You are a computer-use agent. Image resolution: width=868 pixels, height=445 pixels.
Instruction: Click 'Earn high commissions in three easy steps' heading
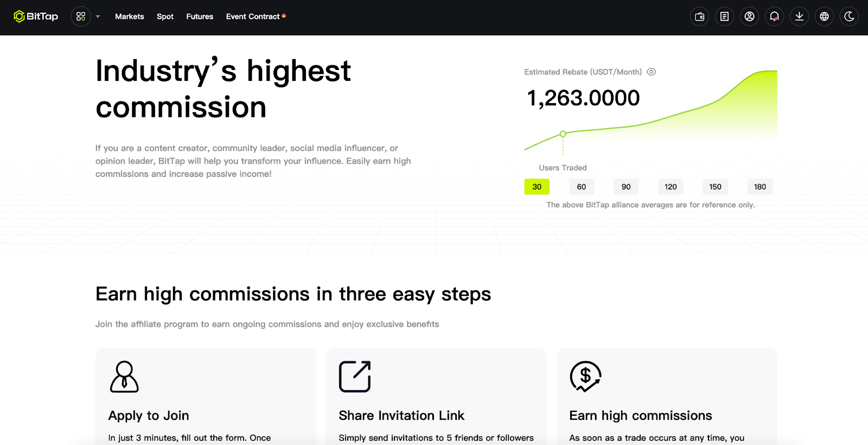pos(293,294)
